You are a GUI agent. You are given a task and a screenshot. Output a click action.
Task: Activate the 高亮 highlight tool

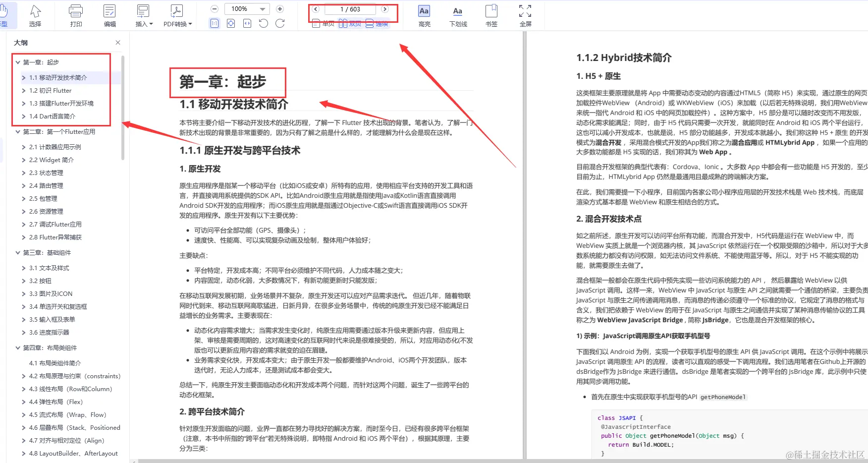point(424,15)
